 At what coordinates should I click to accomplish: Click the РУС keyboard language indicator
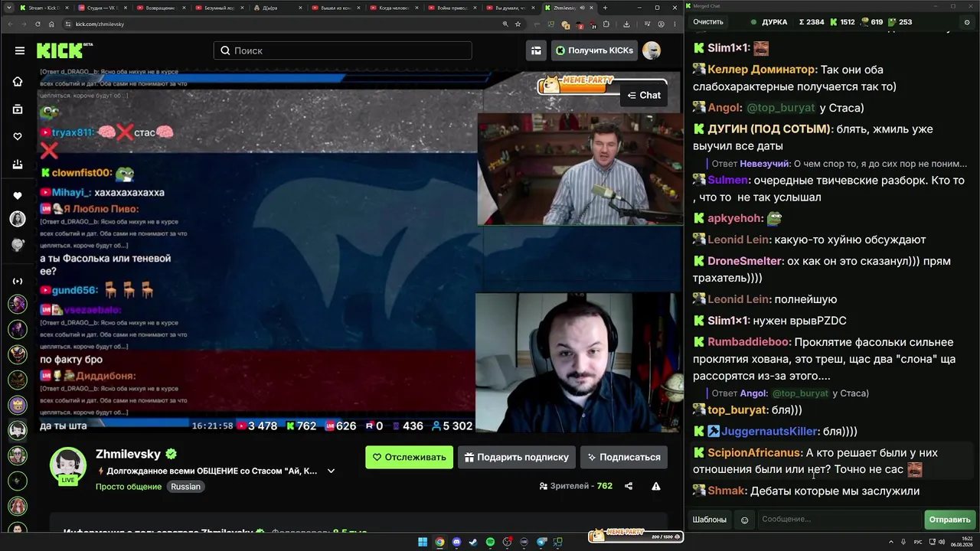pyautogui.click(x=920, y=543)
